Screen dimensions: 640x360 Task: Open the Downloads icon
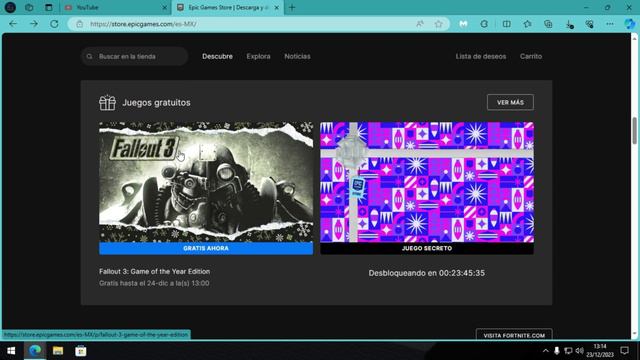pos(570,24)
